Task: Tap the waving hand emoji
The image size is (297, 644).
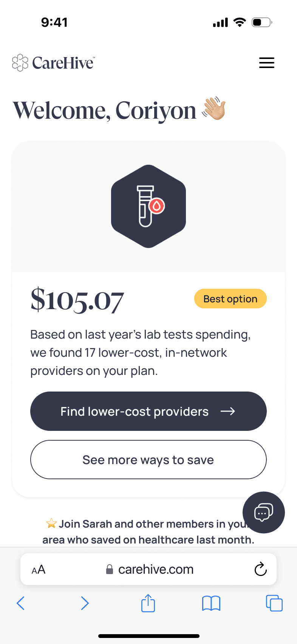Action: (x=214, y=109)
